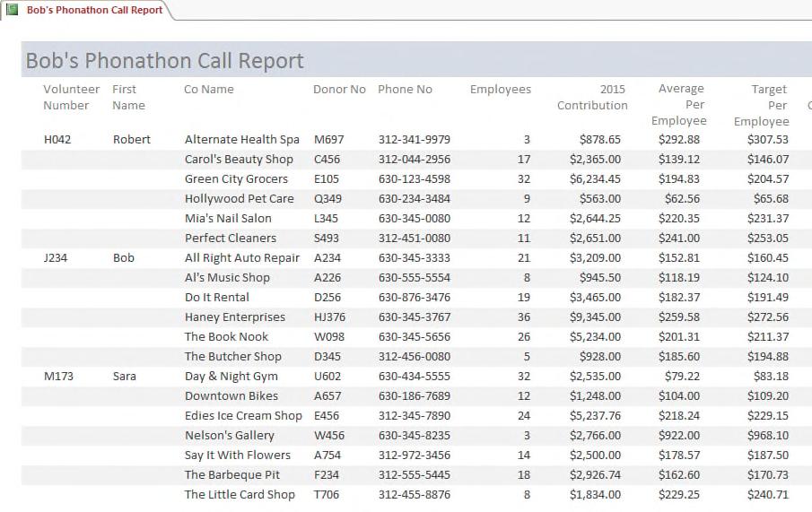Screen dimensions: 812x512
Task: Click the Bob's Phonathon Call Report title heading
Action: 165,61
